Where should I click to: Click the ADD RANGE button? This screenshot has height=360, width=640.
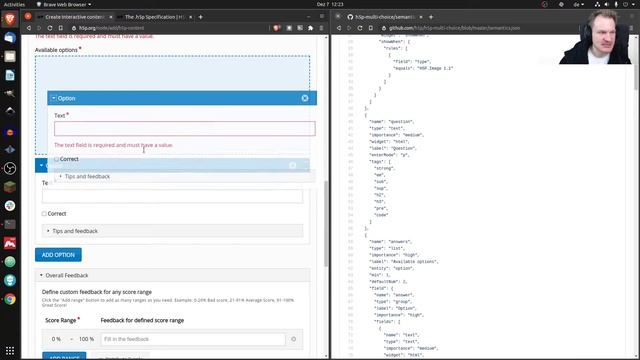(x=64, y=356)
